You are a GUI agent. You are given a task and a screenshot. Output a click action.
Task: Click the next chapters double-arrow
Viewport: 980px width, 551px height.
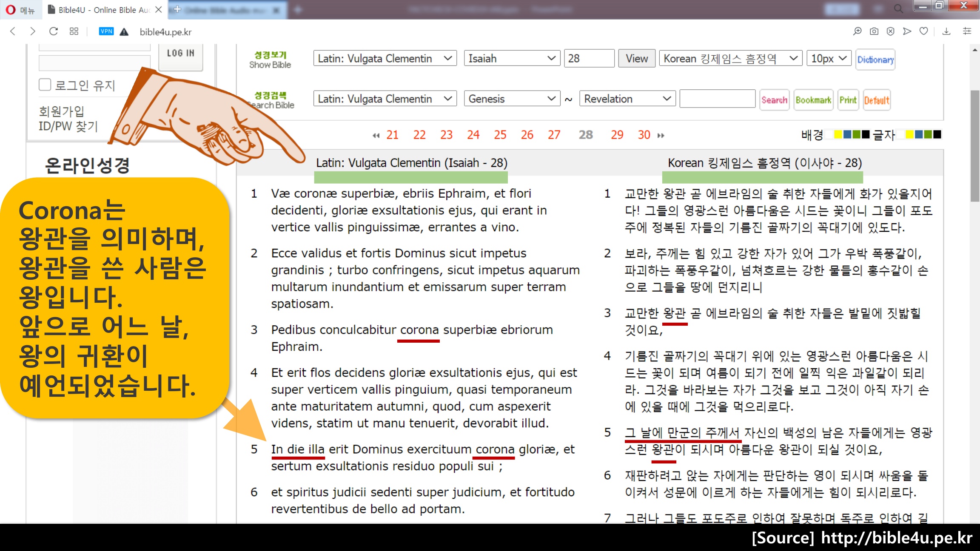(661, 136)
